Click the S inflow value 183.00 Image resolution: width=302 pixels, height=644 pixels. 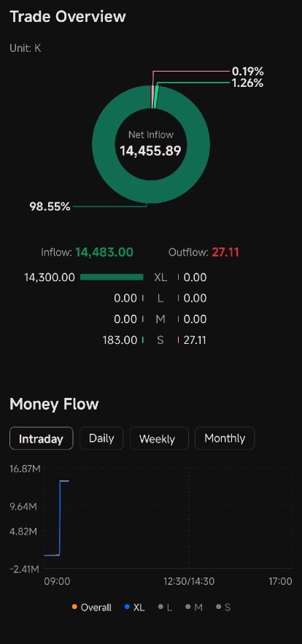(x=120, y=340)
